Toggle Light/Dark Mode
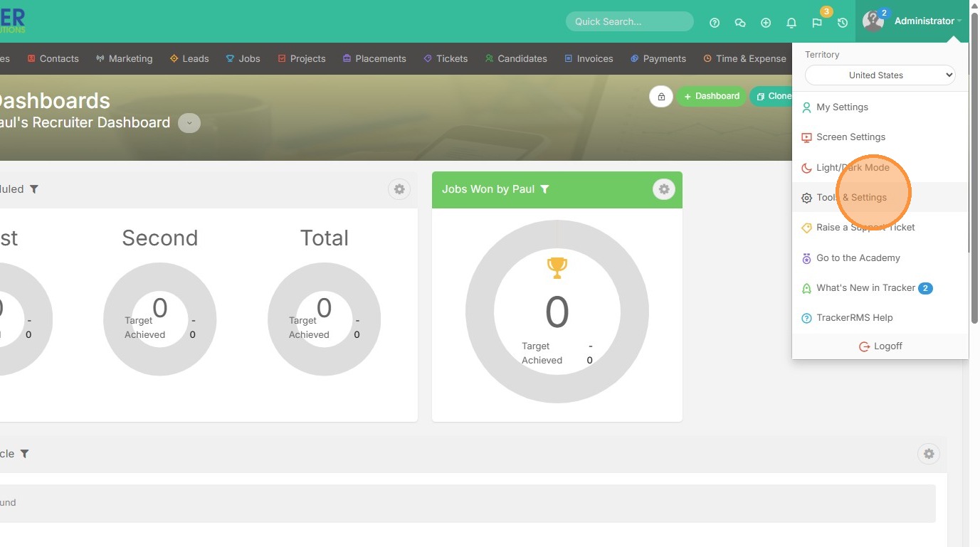 click(x=880, y=168)
